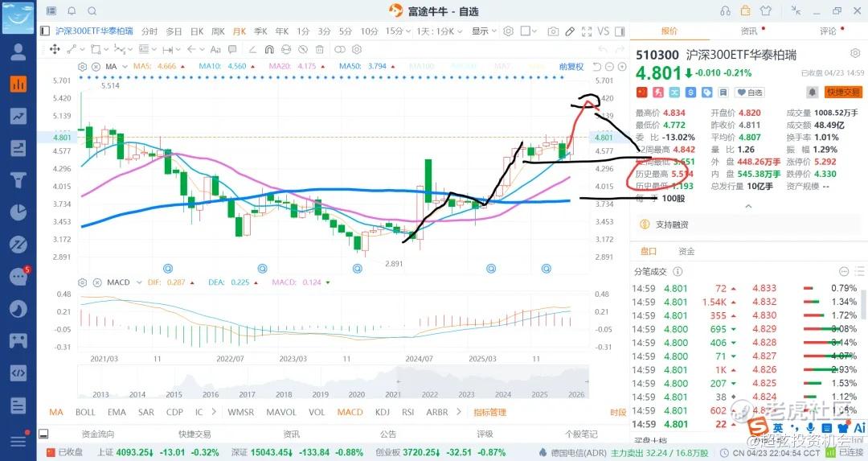Zoom out chart with minus icon
868x461 pixels.
coord(609,67)
